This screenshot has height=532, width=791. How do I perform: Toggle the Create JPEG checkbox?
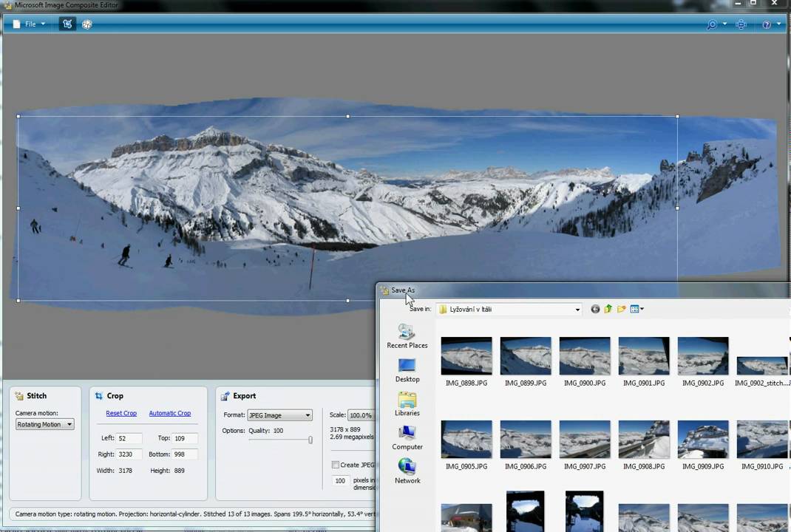coord(335,465)
